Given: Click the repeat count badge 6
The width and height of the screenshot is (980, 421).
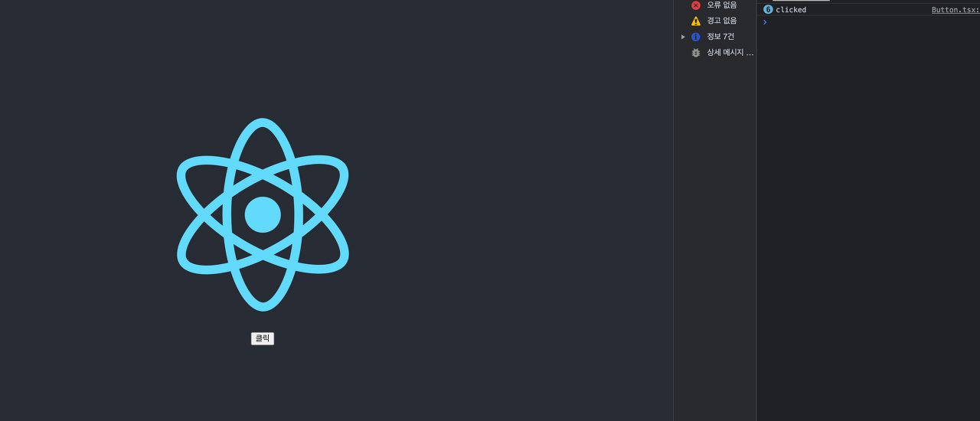Looking at the screenshot, I should click(x=768, y=9).
